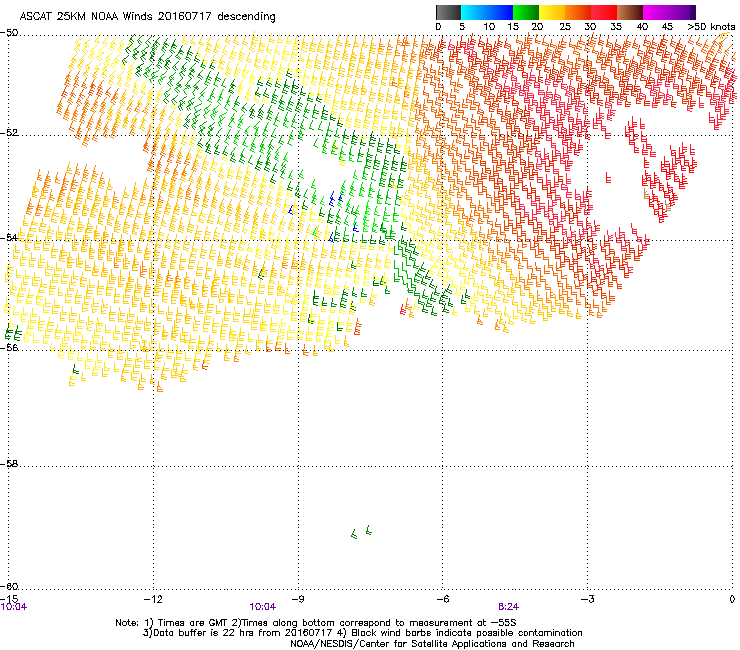Click the '10' legend scale label
Viewport: 740px width, 650px height.
489,27
